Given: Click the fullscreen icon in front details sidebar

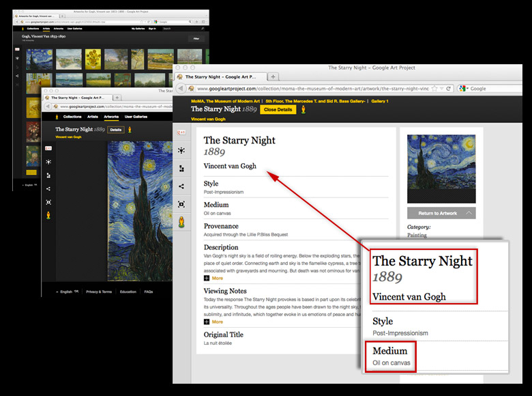Looking at the screenshot, I should coord(181,204).
